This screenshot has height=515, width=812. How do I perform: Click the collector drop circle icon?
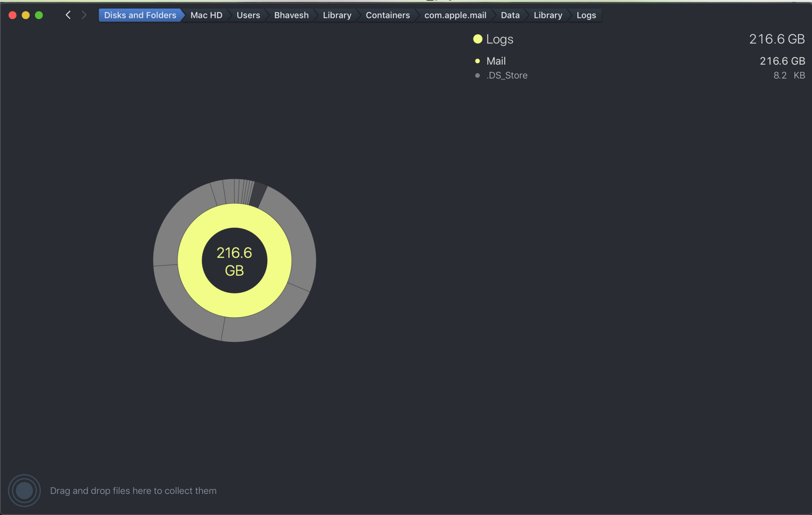[24, 490]
